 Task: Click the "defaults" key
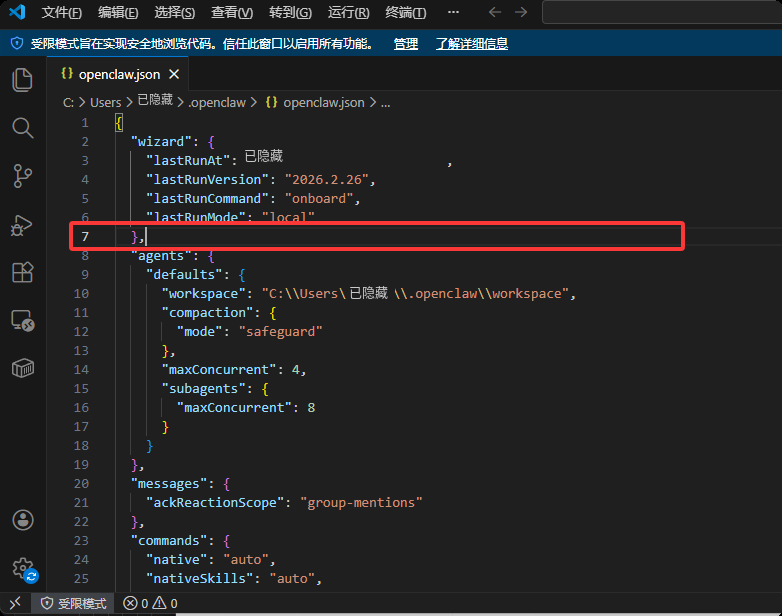click(x=184, y=274)
